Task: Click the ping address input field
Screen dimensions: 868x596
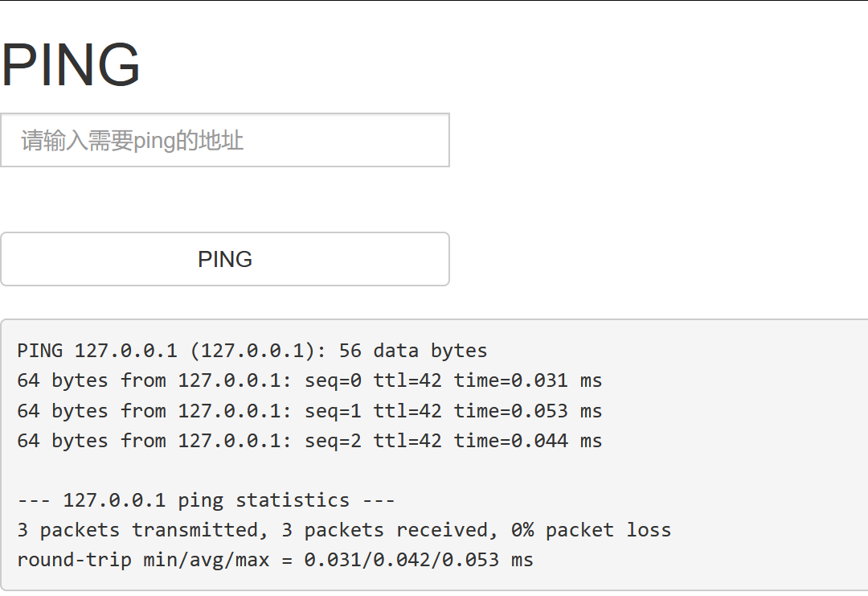Action: tap(224, 141)
